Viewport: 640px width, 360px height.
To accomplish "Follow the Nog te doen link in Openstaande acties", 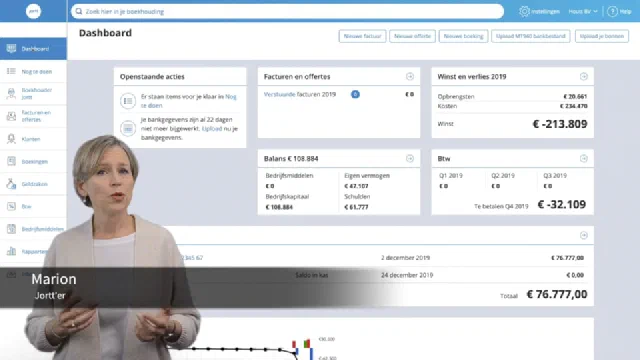I will tap(189, 101).
